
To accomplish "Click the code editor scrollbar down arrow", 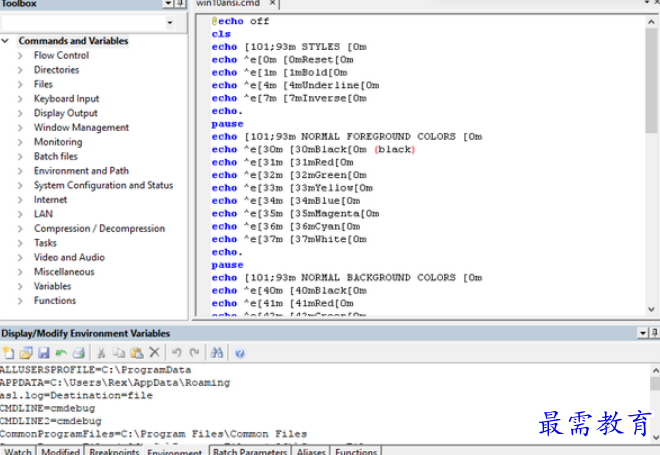I will click(x=652, y=309).
